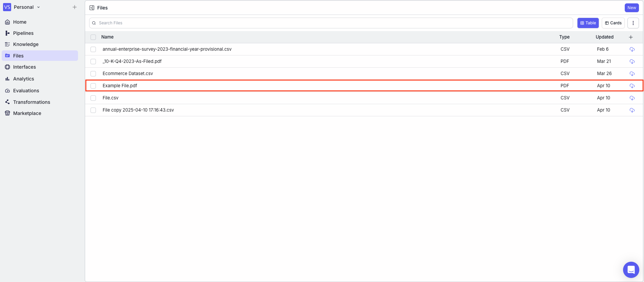The width and height of the screenshot is (644, 282).
Task: Download Example File.pdf
Action: point(632,86)
